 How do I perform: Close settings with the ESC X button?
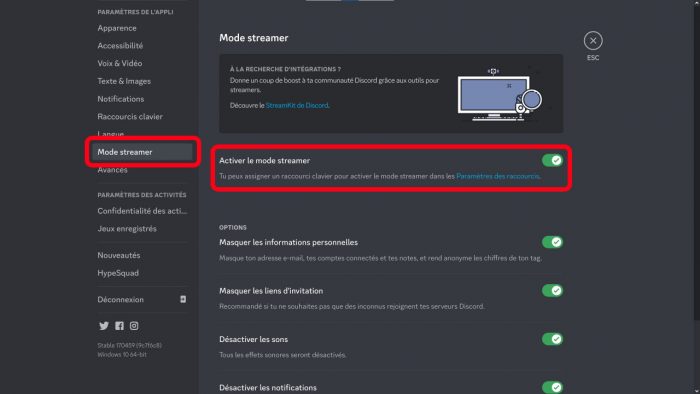click(593, 41)
